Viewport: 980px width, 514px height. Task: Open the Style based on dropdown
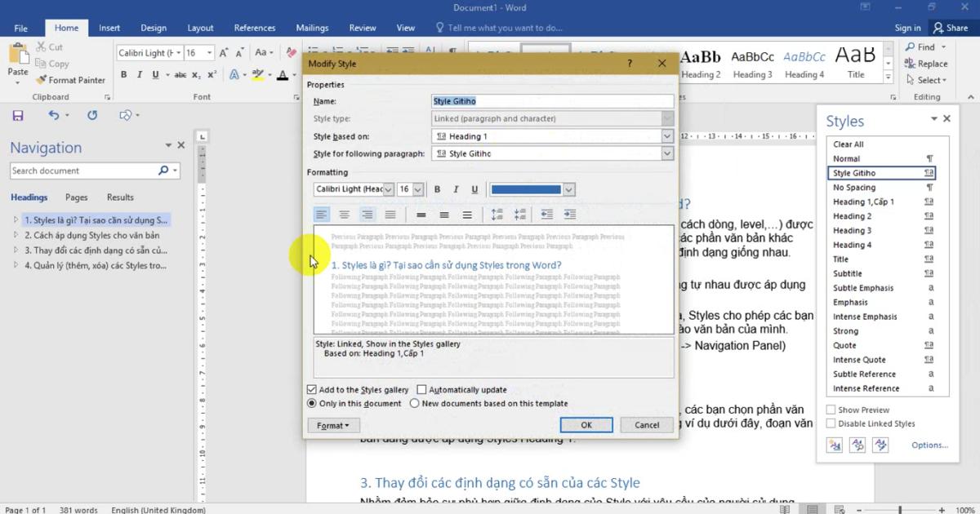coord(667,136)
